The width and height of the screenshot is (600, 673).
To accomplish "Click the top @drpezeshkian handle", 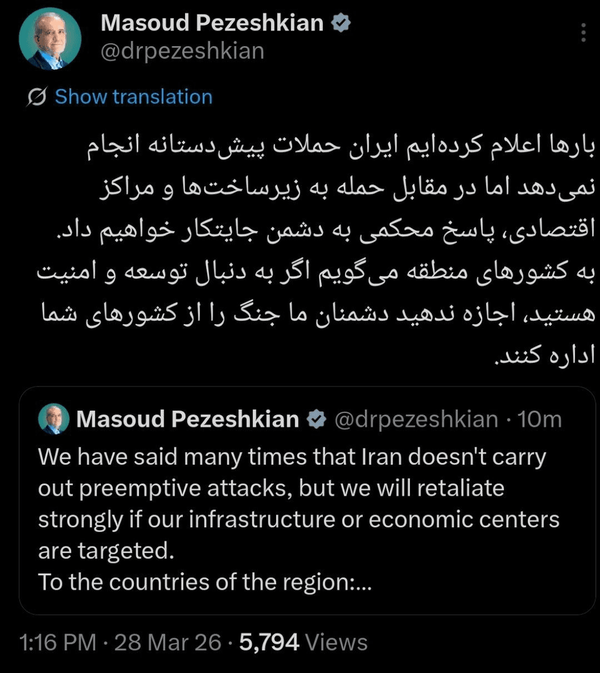I will point(180,50).
